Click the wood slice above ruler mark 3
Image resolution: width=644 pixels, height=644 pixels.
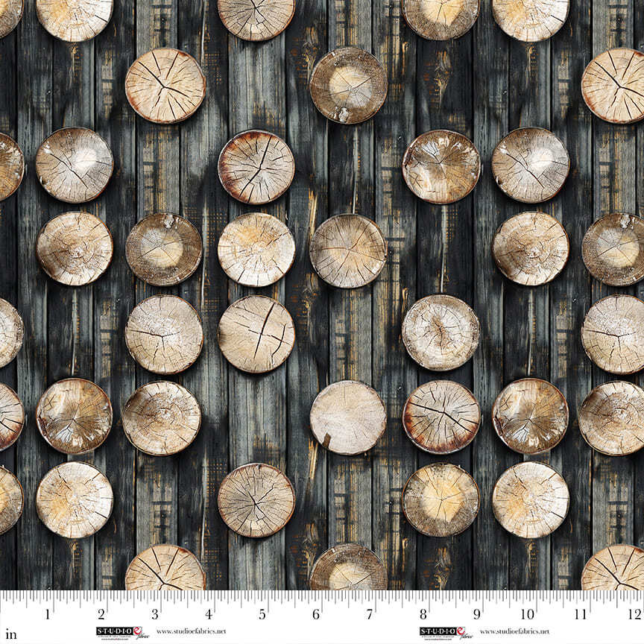coord(165,569)
